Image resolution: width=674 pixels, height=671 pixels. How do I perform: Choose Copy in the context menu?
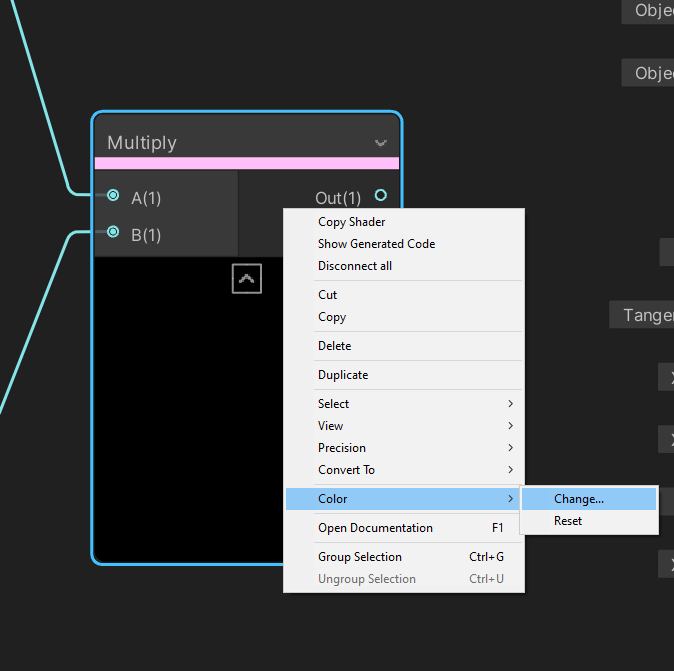click(332, 317)
